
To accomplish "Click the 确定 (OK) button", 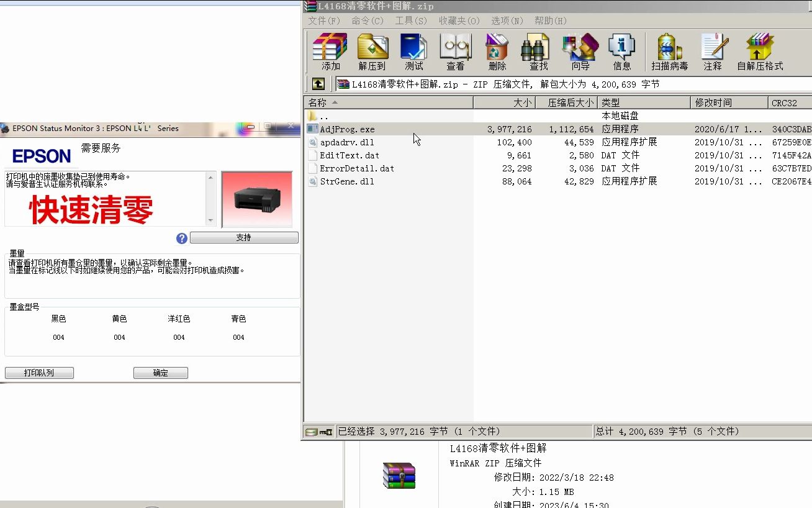I will (161, 373).
